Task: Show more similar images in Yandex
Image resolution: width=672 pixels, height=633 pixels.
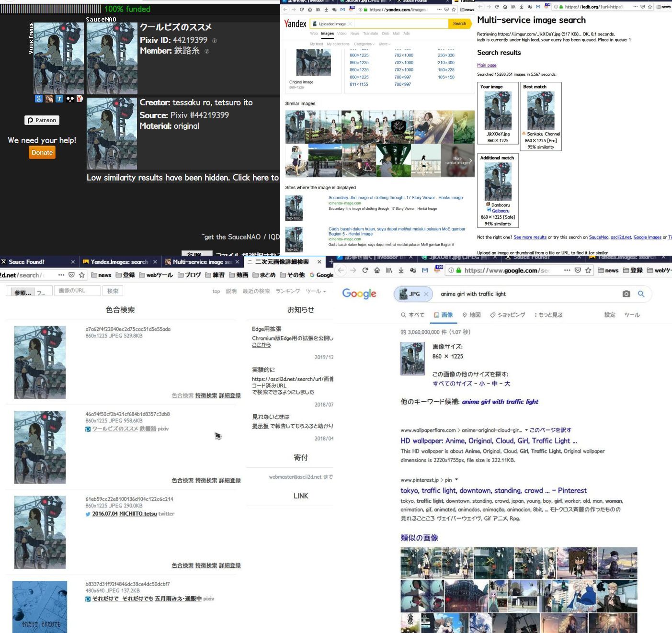Action: [x=457, y=160]
